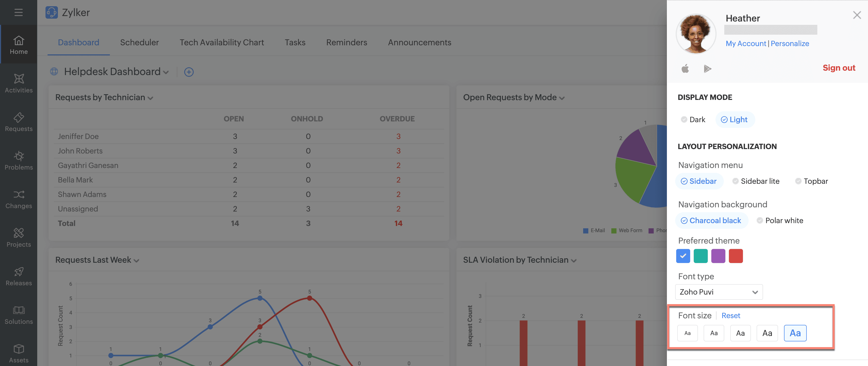868x366 pixels.
Task: Click the Apple app store icon
Action: coord(685,69)
